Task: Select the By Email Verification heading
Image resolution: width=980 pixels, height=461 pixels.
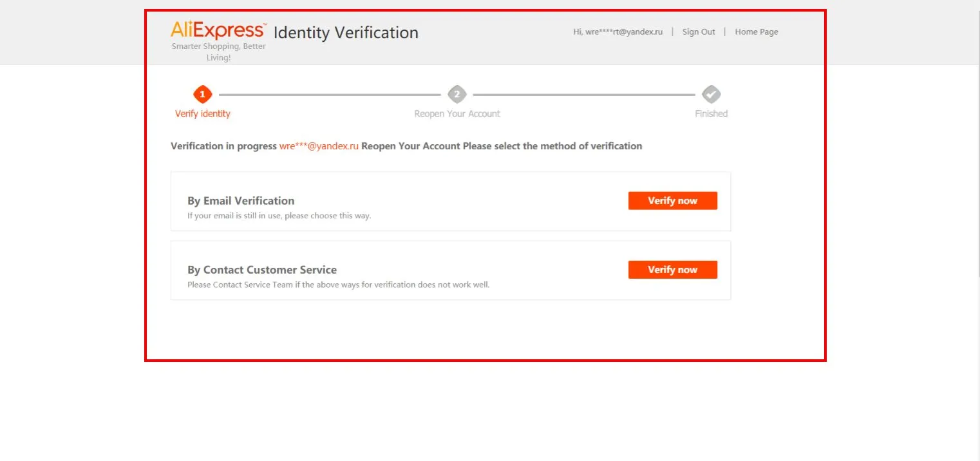Action: 241,201
